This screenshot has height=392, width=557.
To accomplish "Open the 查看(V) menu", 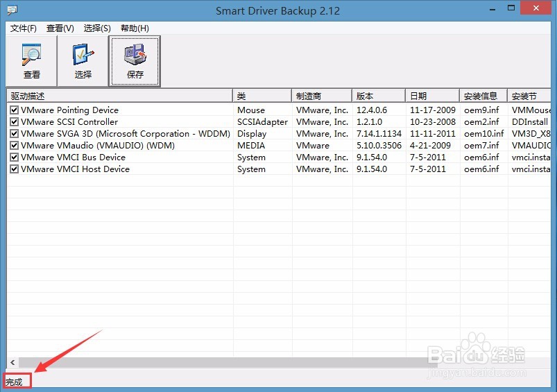I will pos(60,28).
